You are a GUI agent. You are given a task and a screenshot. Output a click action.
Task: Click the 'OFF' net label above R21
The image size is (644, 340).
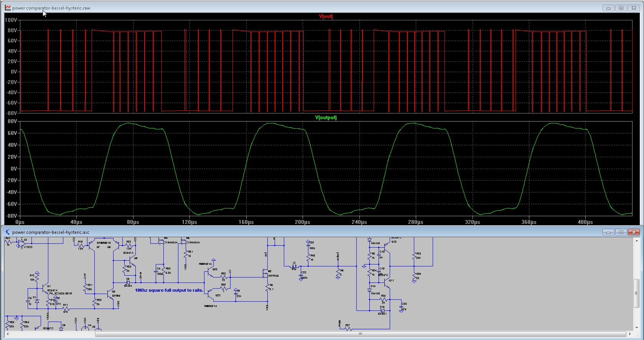tap(85, 276)
